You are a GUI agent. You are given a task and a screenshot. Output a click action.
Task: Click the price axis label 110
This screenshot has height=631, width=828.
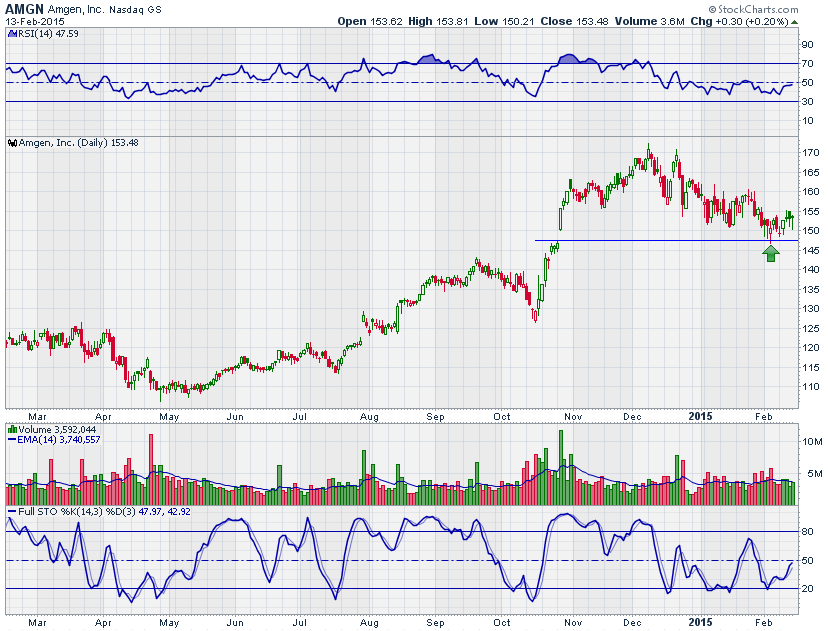[x=811, y=387]
